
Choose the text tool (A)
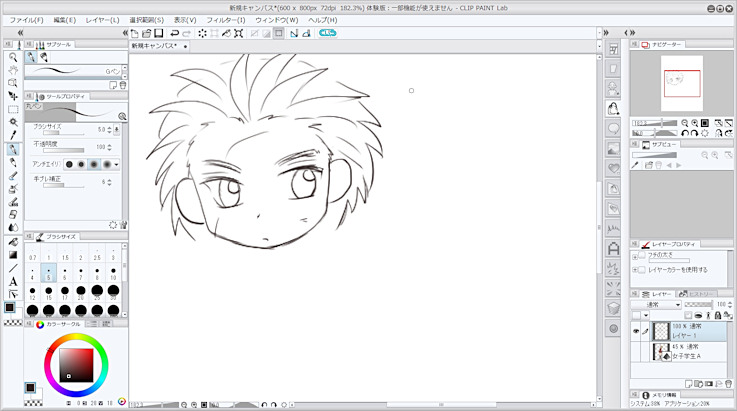(13, 281)
